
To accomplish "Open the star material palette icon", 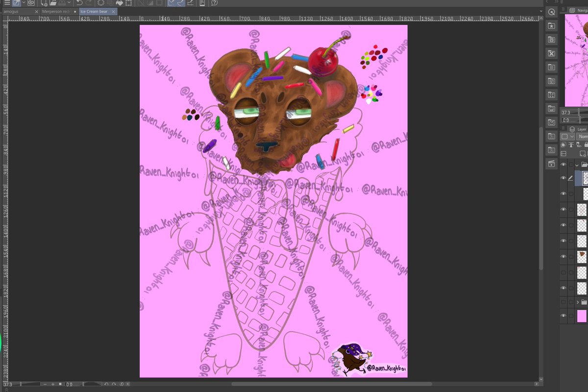I will [551, 25].
